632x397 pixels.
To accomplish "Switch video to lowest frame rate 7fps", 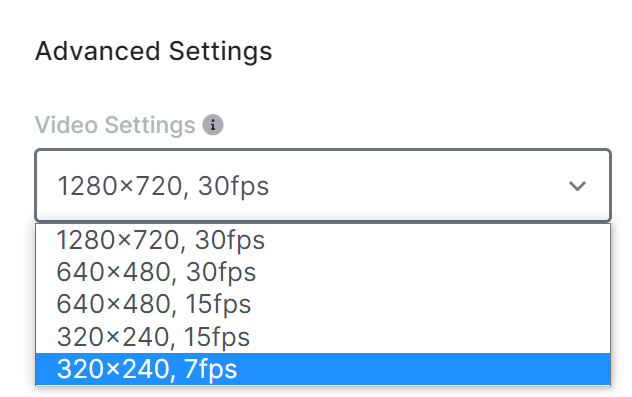I will coord(323,369).
